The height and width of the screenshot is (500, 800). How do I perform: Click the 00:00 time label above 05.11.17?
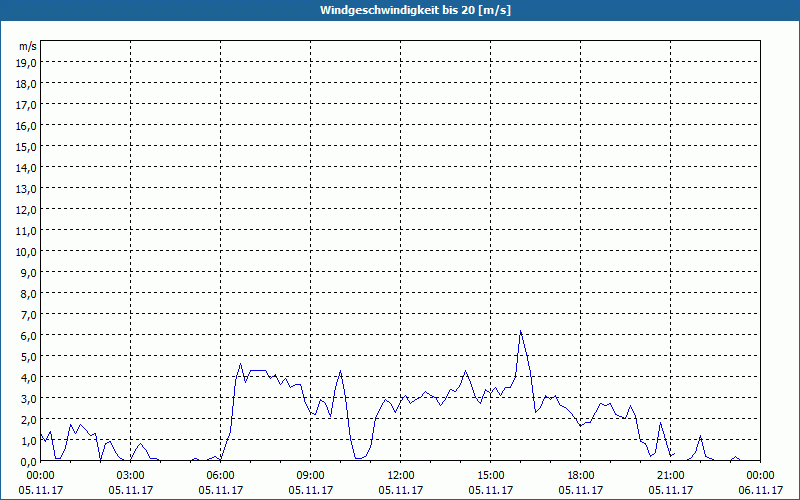click(40, 476)
